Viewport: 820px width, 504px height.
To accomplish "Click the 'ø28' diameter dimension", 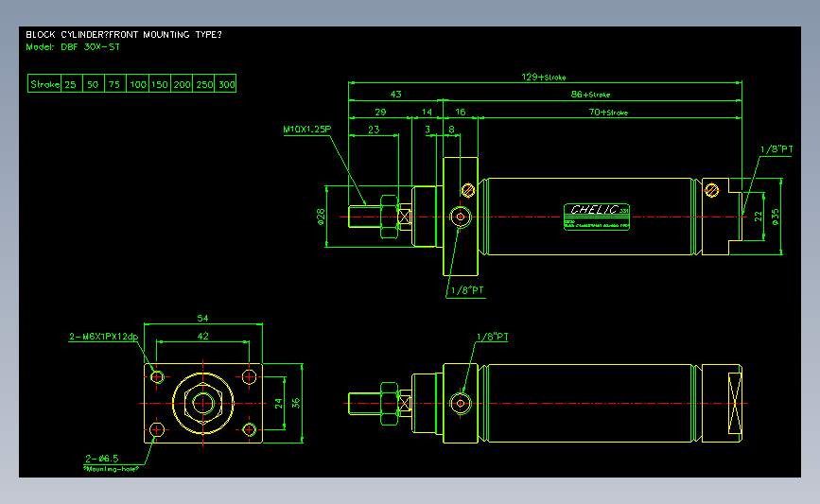I will point(321,217).
